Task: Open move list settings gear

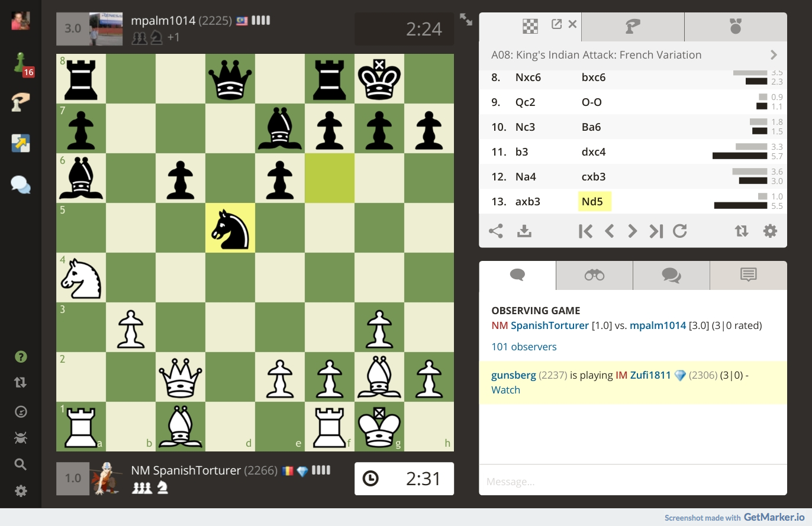Action: click(770, 231)
